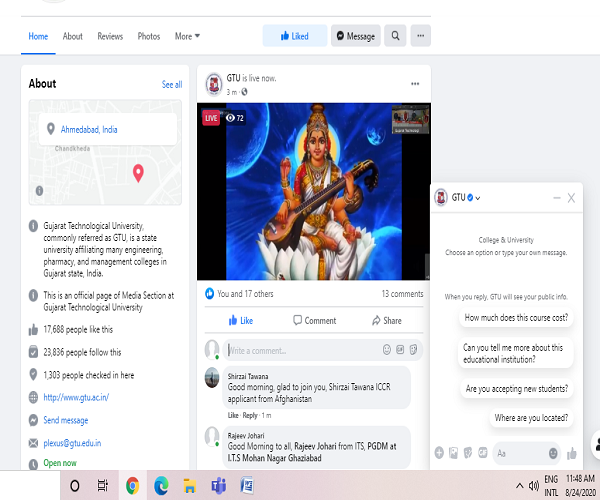Select 'How much does this course cost?'

(x=516, y=318)
